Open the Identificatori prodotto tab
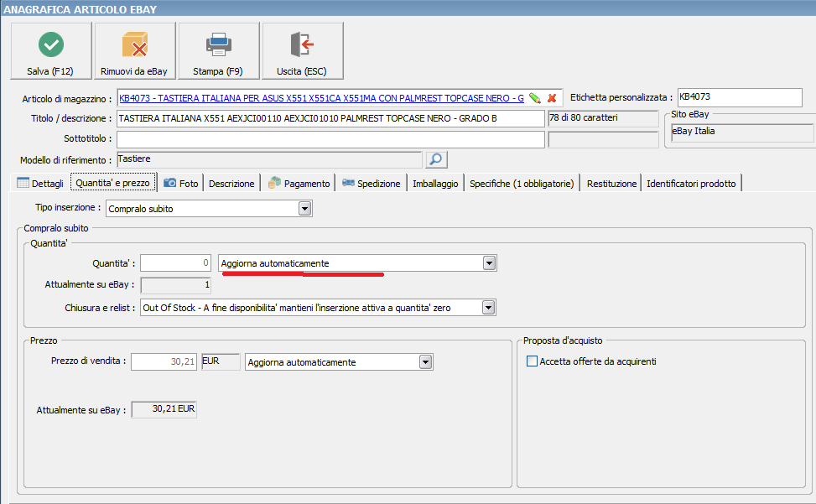816x504 pixels. click(x=691, y=183)
